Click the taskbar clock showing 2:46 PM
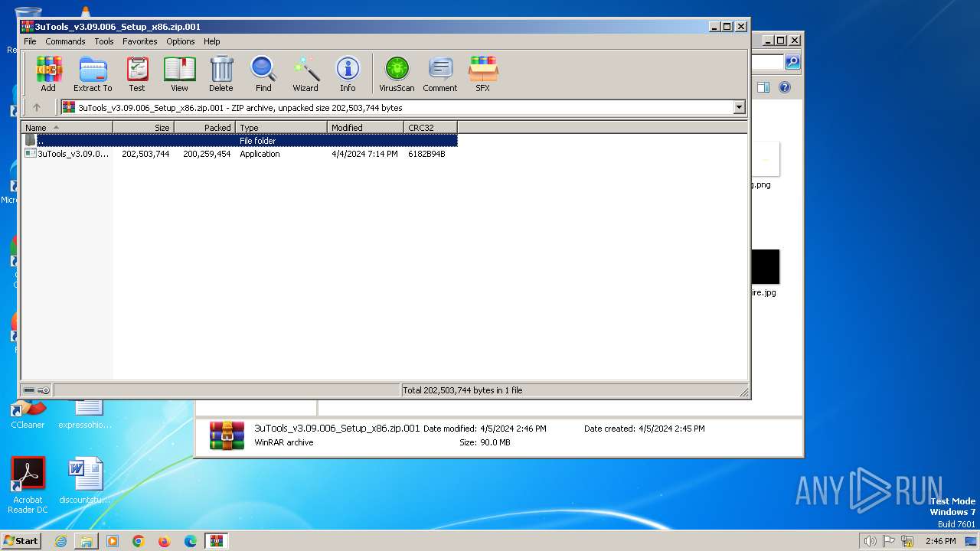 point(940,541)
